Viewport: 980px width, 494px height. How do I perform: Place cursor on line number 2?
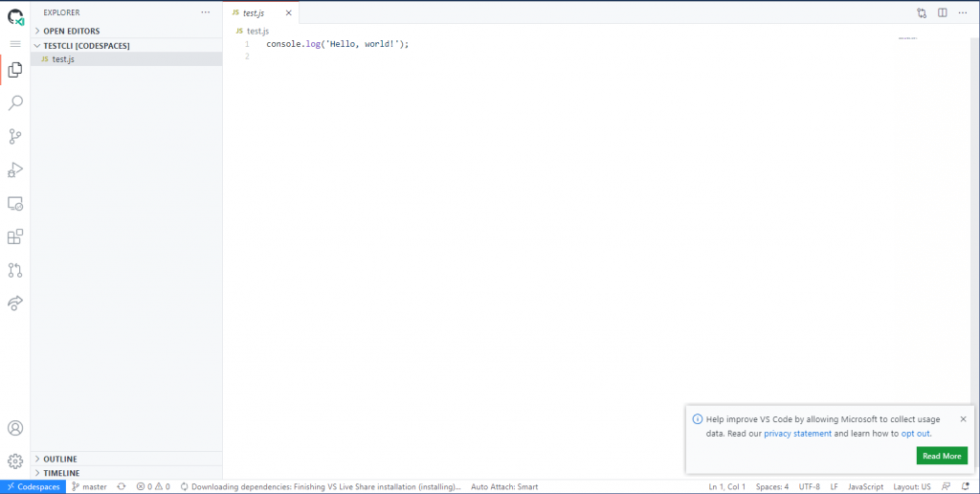(x=247, y=56)
